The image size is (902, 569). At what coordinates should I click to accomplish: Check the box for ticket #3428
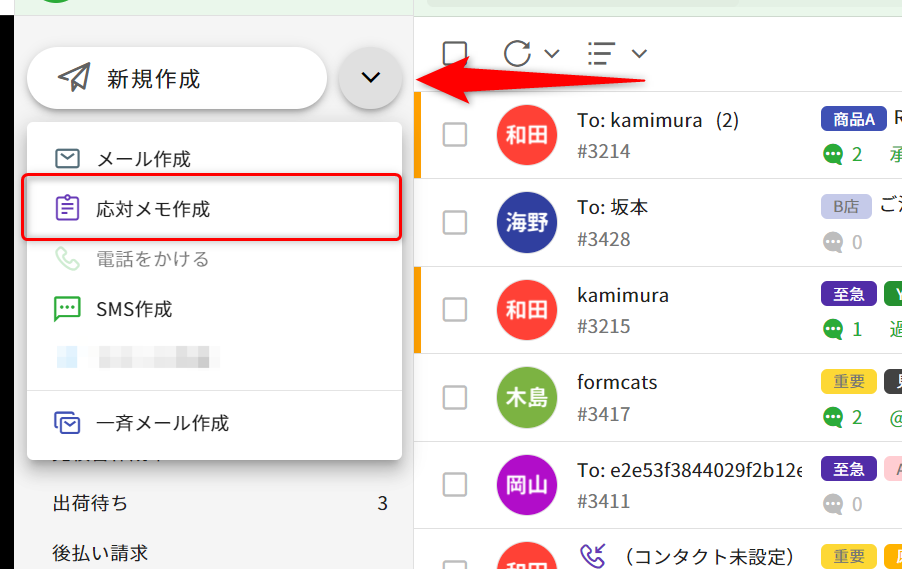point(455,222)
